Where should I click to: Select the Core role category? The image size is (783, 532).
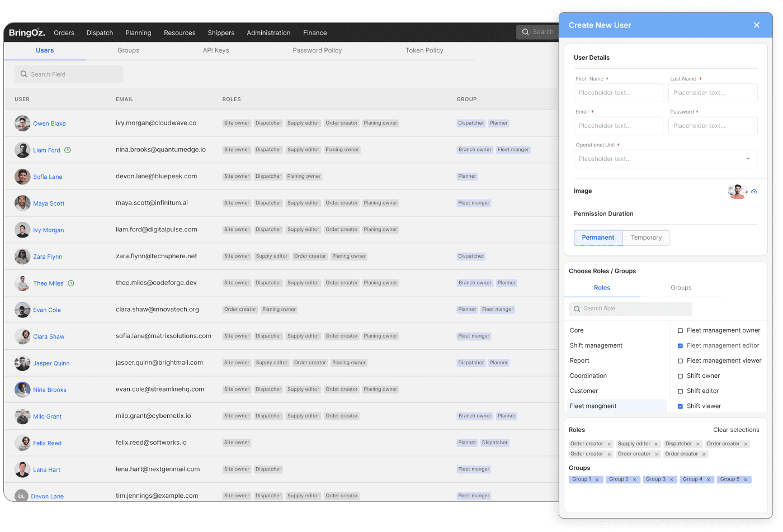tap(577, 330)
